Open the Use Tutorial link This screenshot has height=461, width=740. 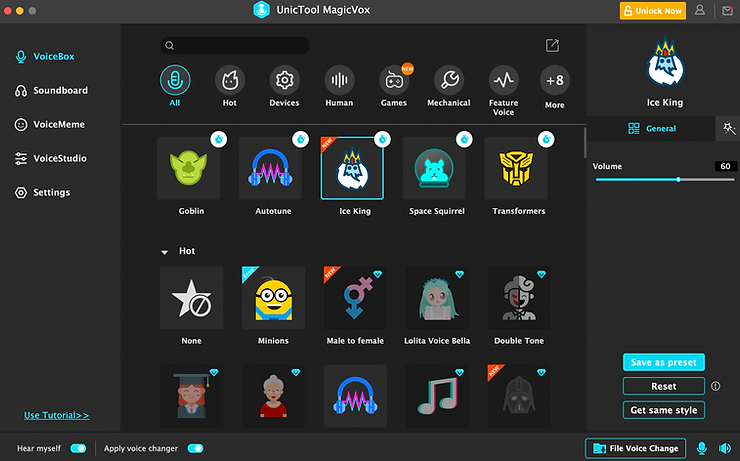tap(57, 415)
